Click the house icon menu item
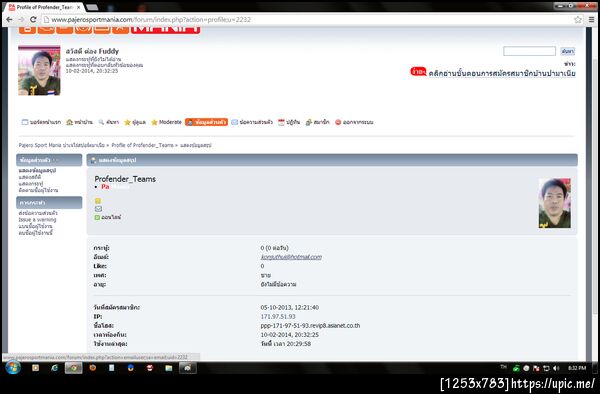600x394 pixels. (x=80, y=122)
